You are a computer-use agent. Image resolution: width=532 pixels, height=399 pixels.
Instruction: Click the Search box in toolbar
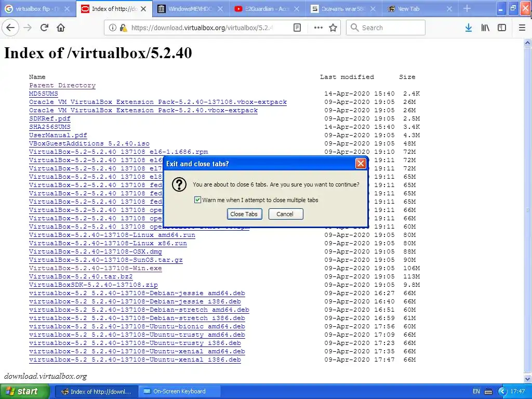click(385, 28)
